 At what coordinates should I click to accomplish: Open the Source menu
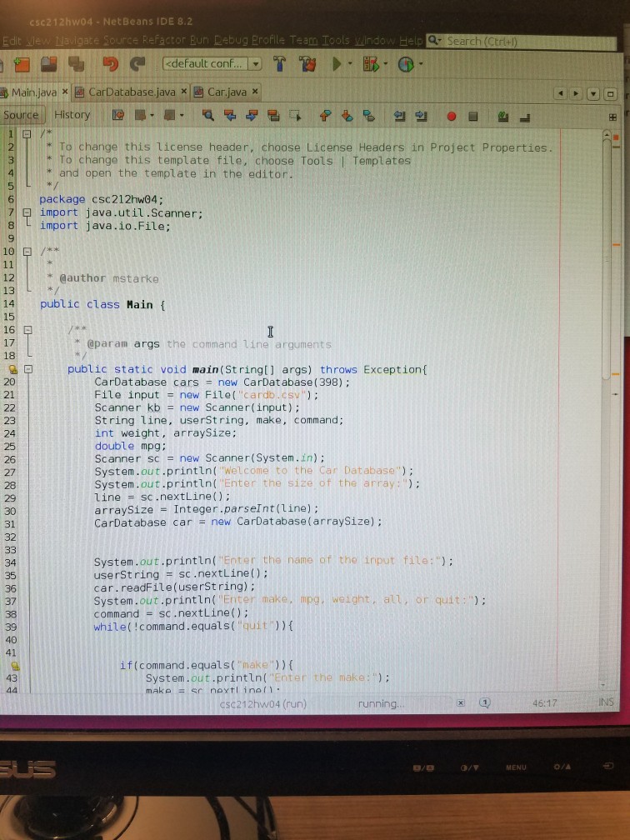click(122, 40)
